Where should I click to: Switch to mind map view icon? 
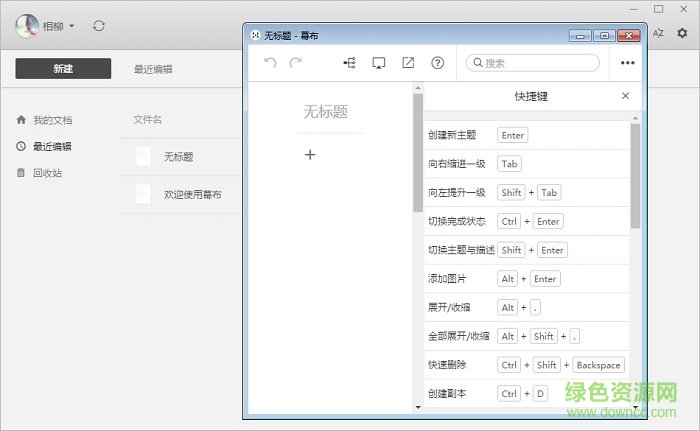pos(349,63)
